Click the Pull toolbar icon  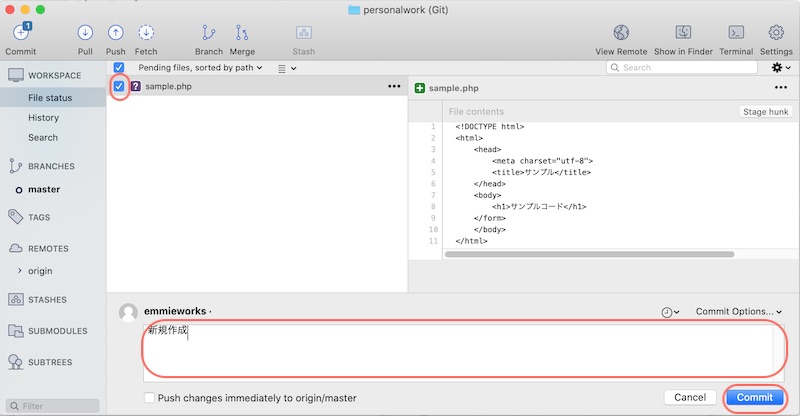point(85,33)
